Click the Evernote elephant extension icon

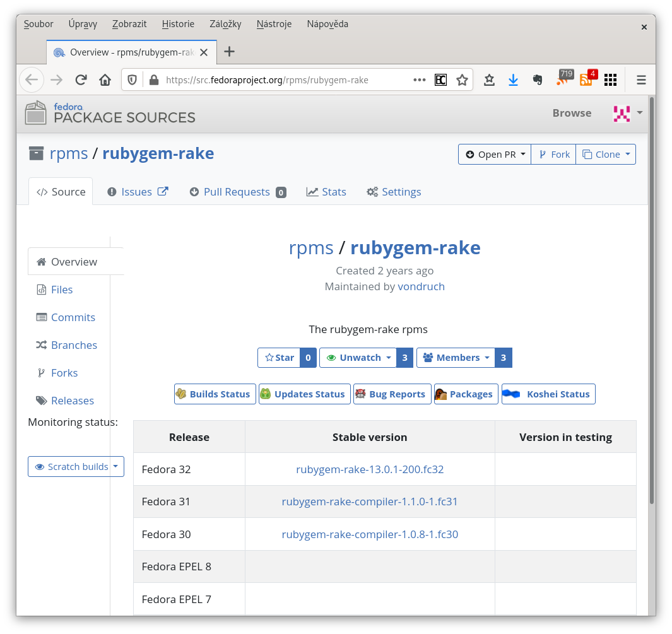(x=537, y=79)
